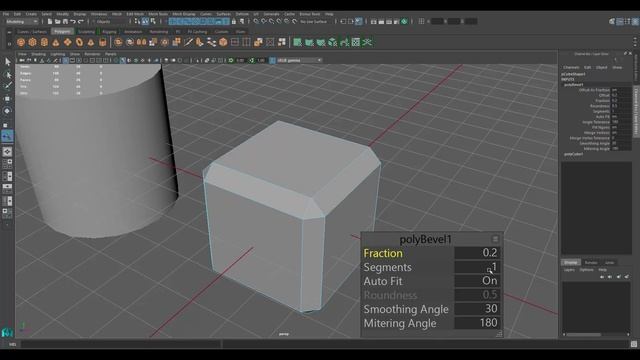Click polygon sphere icon on shelf

coord(21,42)
